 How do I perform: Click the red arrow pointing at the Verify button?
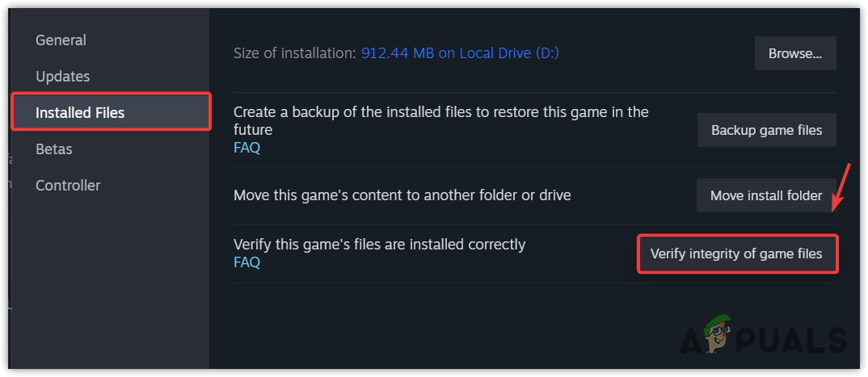(841, 187)
